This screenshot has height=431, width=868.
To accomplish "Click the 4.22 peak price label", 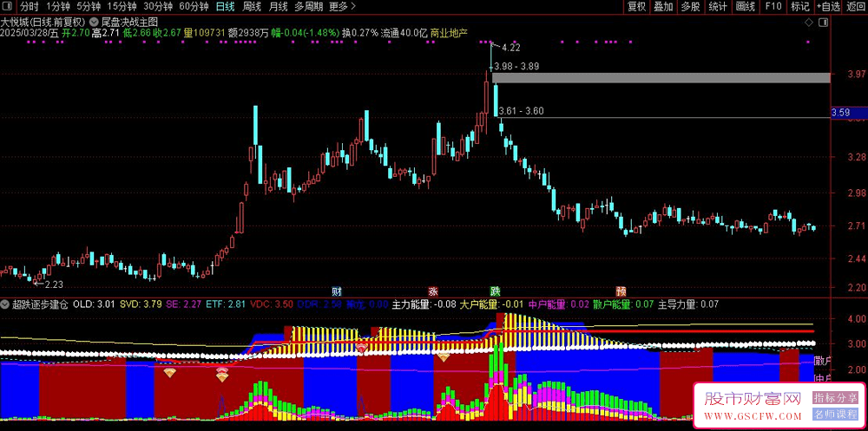I will (x=511, y=48).
